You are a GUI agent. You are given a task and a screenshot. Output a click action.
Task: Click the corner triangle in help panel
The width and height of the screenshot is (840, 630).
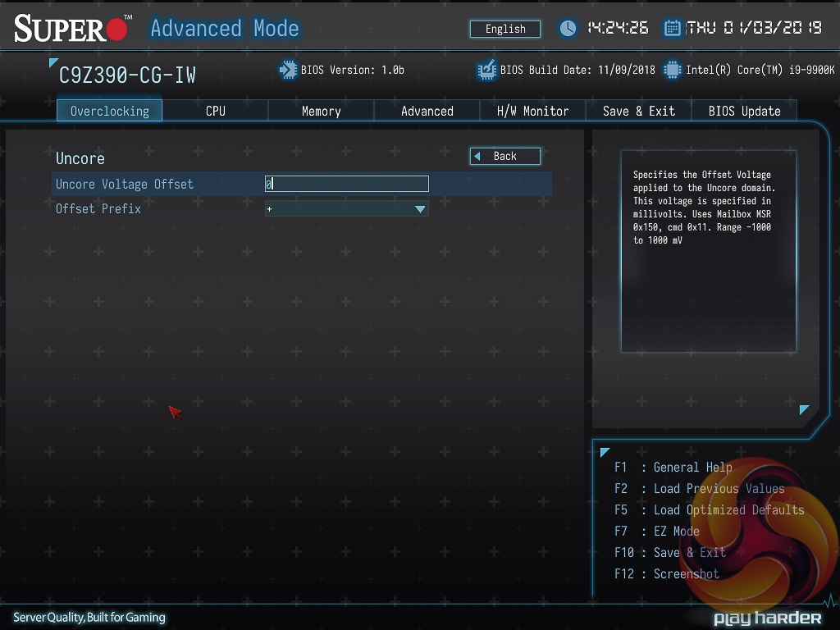(804, 409)
